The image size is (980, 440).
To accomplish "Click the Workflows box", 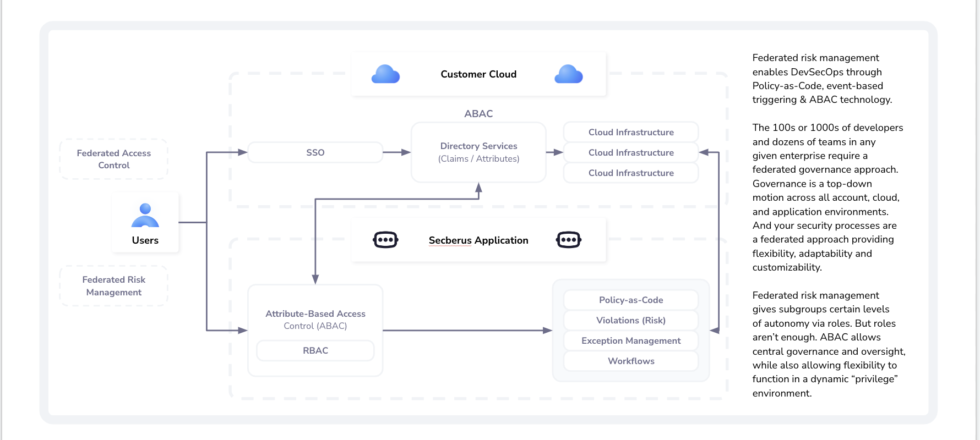I will click(x=631, y=361).
